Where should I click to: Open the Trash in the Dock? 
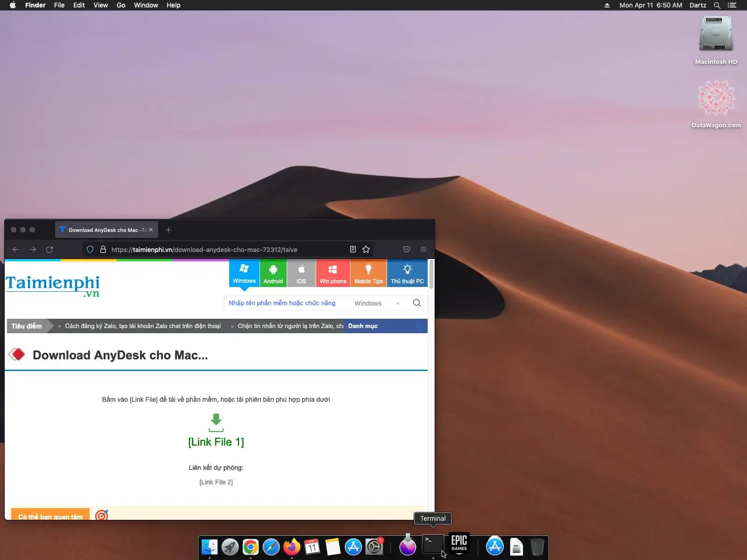pyautogui.click(x=537, y=547)
